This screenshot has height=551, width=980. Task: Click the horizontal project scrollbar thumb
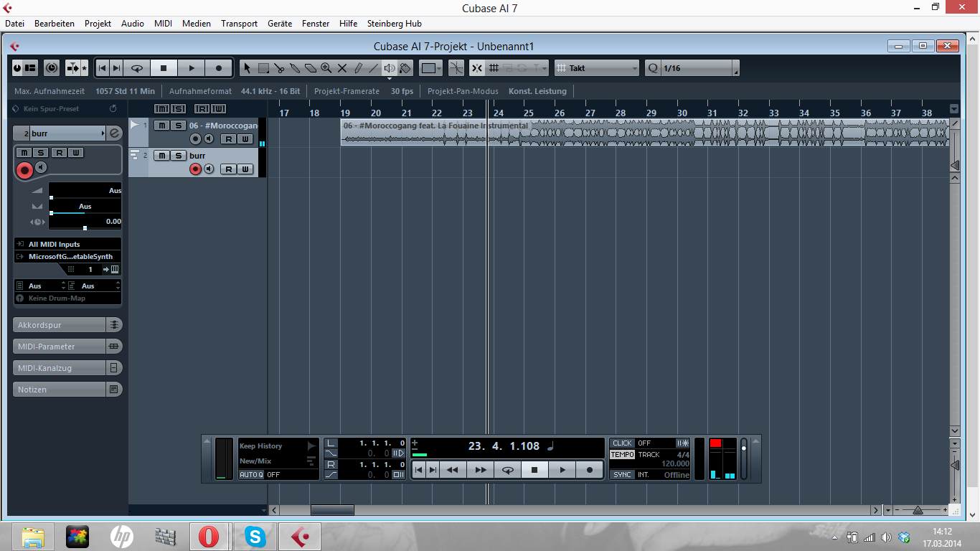point(332,510)
